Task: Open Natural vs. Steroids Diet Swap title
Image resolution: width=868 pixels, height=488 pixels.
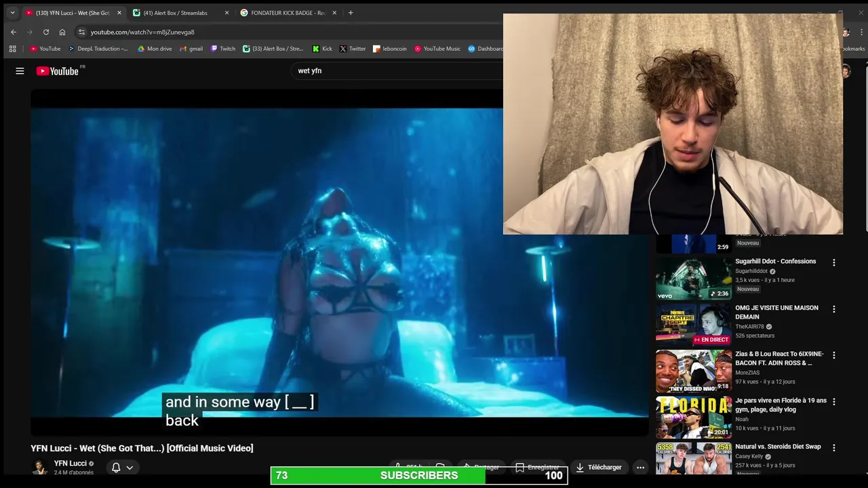Action: (x=778, y=447)
